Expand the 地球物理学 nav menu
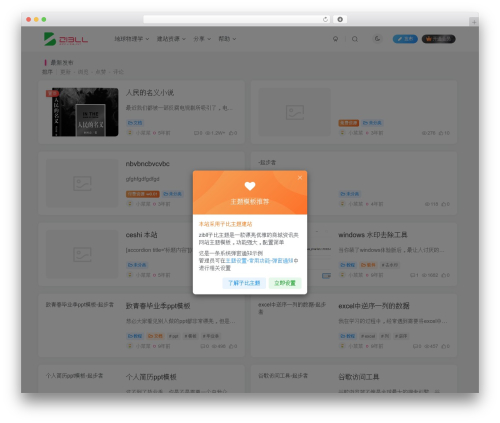This screenshot has width=500, height=423. point(131,39)
